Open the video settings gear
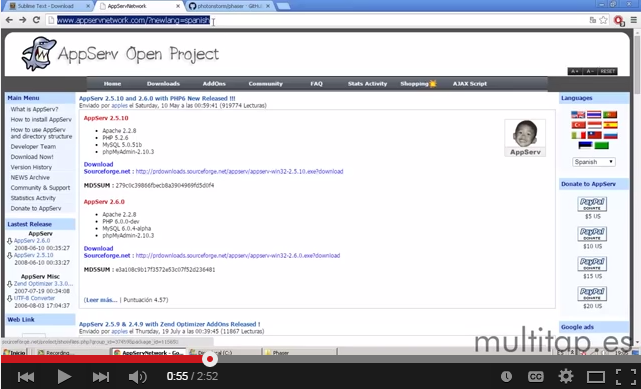641x389 pixels. [x=566, y=376]
